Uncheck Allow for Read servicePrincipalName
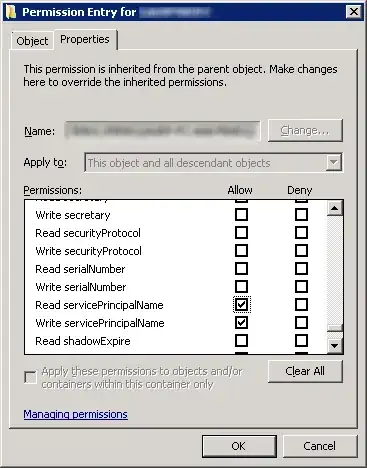This screenshot has height=468, width=367. (x=241, y=304)
